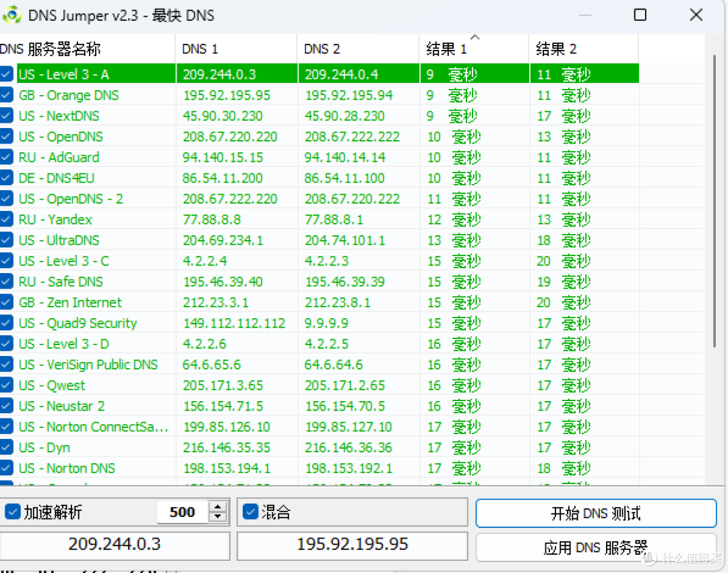Viewport: 728px width, 573px height.
Task: Click the 应用 DNS 服务器 button
Action: (596, 548)
